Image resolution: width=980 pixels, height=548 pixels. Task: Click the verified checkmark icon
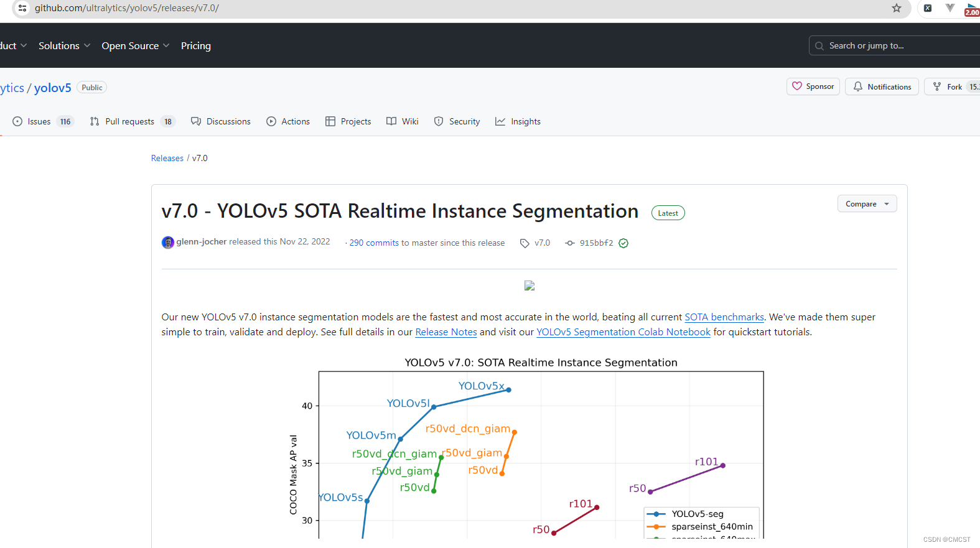[x=623, y=243]
